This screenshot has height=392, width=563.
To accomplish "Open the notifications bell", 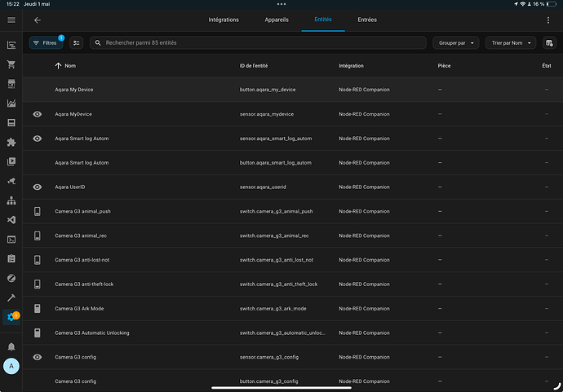I will tap(11, 347).
